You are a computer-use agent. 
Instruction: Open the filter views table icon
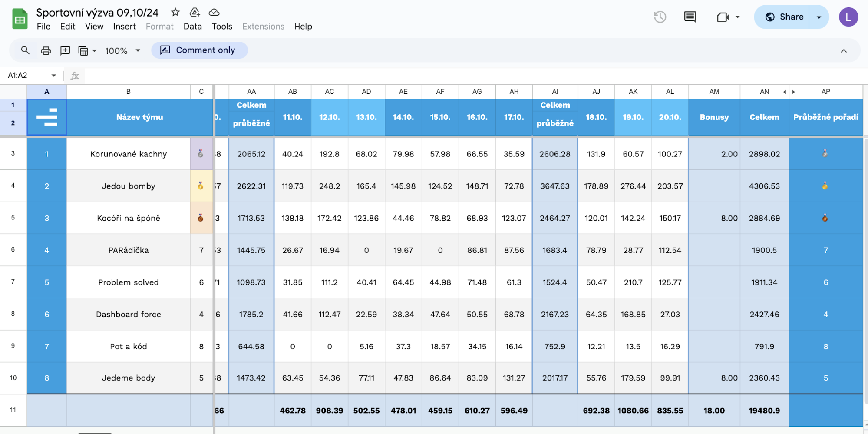[83, 51]
